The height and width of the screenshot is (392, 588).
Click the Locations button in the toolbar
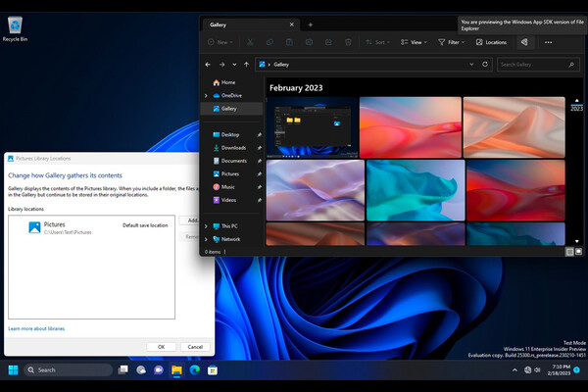(491, 42)
